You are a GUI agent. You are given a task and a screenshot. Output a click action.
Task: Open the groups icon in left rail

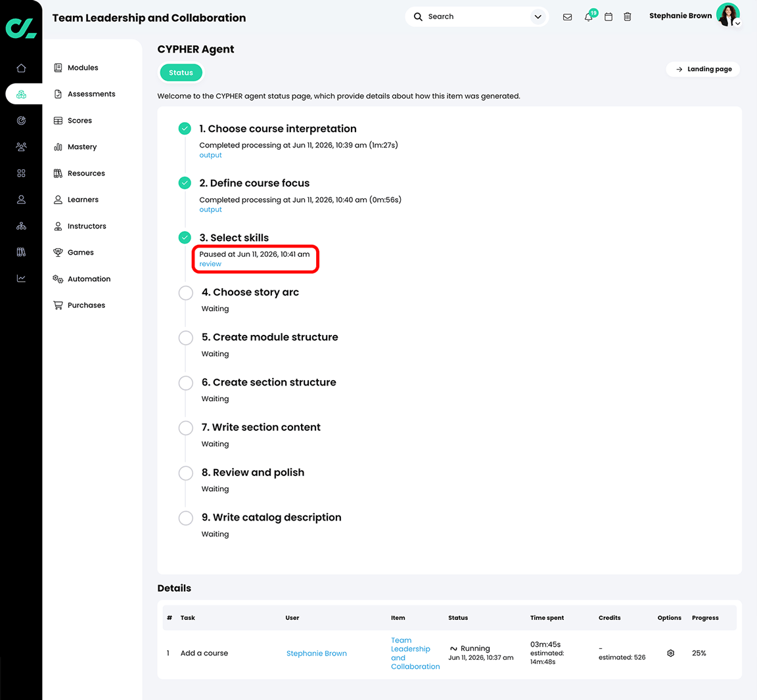pos(21,146)
